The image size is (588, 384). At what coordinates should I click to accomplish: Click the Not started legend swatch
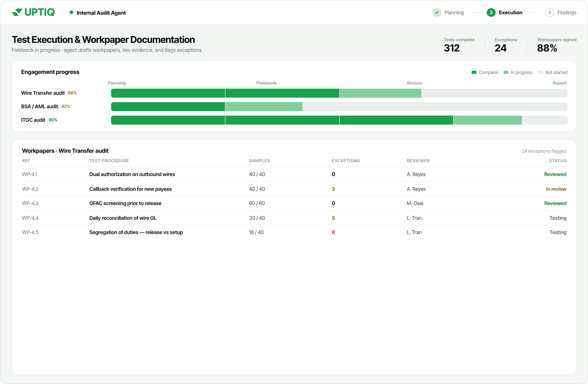[x=540, y=72]
